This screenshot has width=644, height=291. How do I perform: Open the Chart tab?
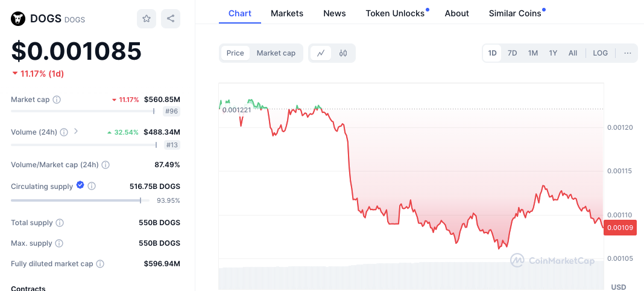[x=240, y=13]
